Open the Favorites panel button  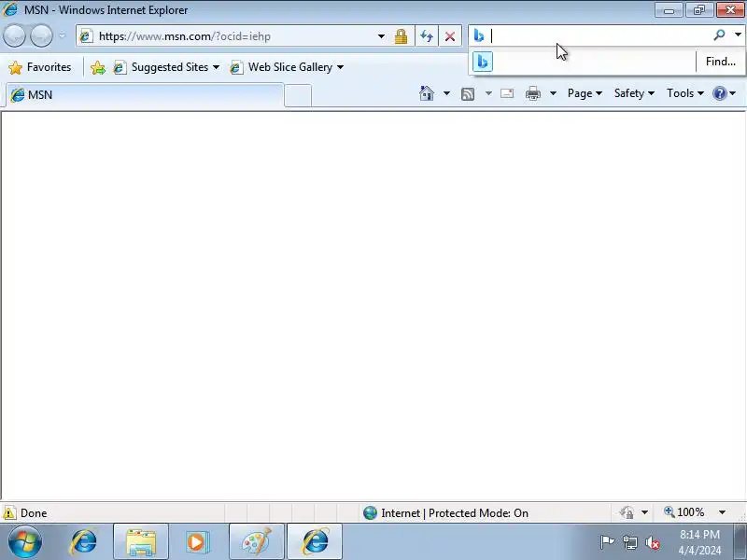point(40,67)
